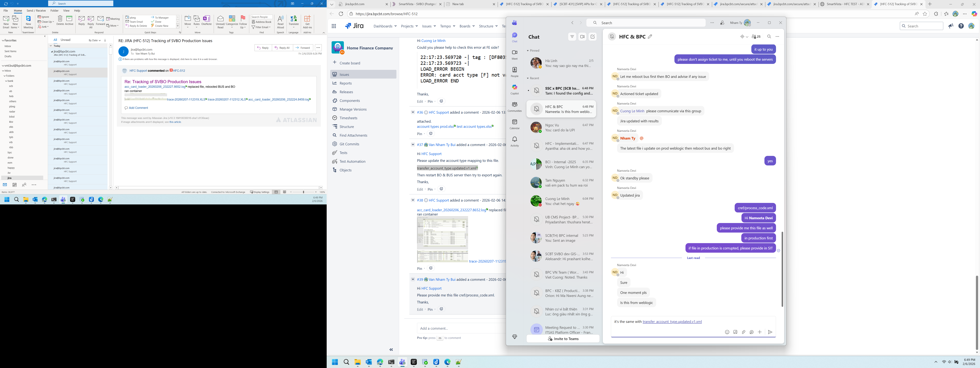
Task: Adjust the Outlook zoom slider
Action: click(x=303, y=192)
